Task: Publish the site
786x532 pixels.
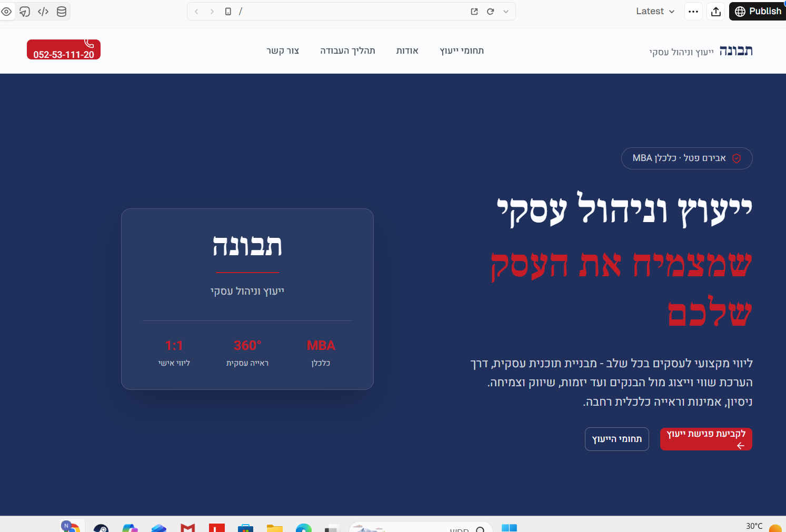Action: click(x=758, y=12)
